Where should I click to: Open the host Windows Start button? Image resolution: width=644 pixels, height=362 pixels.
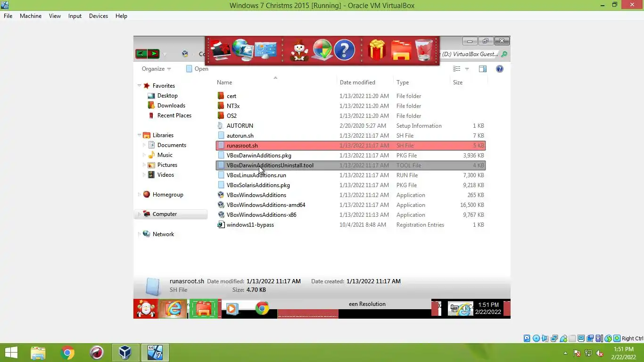click(x=11, y=353)
